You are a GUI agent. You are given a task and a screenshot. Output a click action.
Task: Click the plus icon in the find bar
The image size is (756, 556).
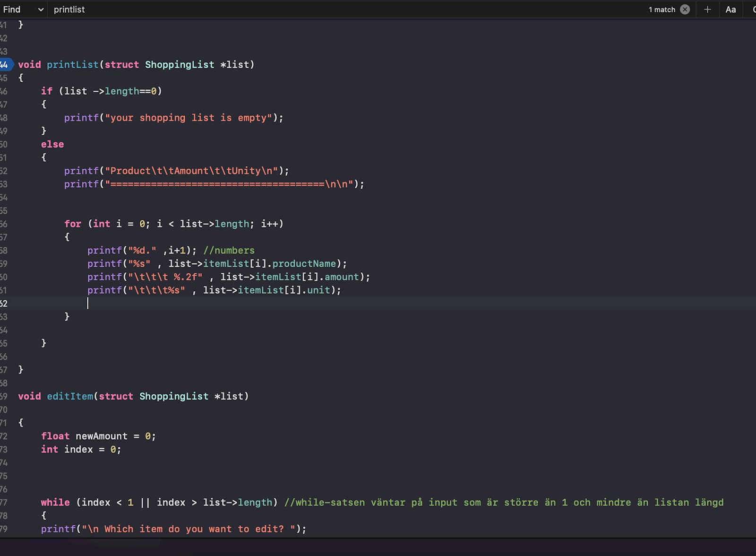pos(707,9)
